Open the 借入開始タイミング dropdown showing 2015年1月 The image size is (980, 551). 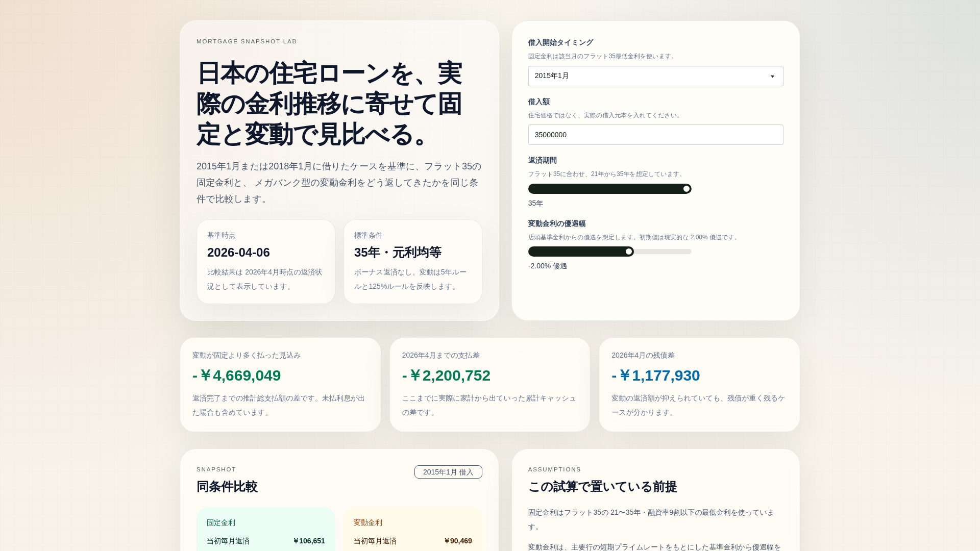pyautogui.click(x=655, y=76)
